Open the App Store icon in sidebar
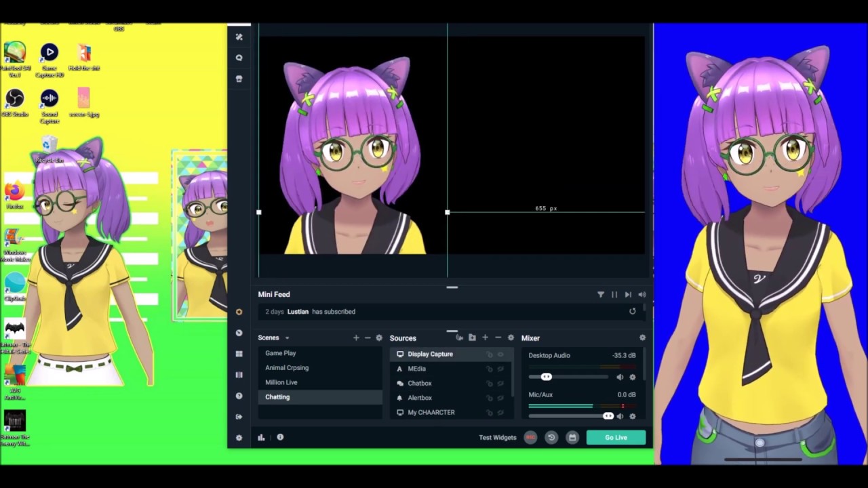Screen dimensions: 868x488 point(239,79)
